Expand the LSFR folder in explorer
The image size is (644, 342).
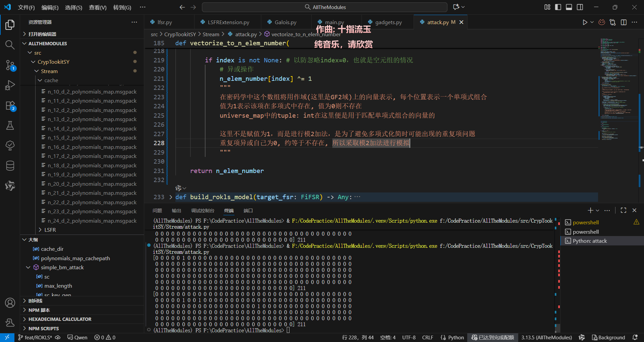(x=50, y=230)
